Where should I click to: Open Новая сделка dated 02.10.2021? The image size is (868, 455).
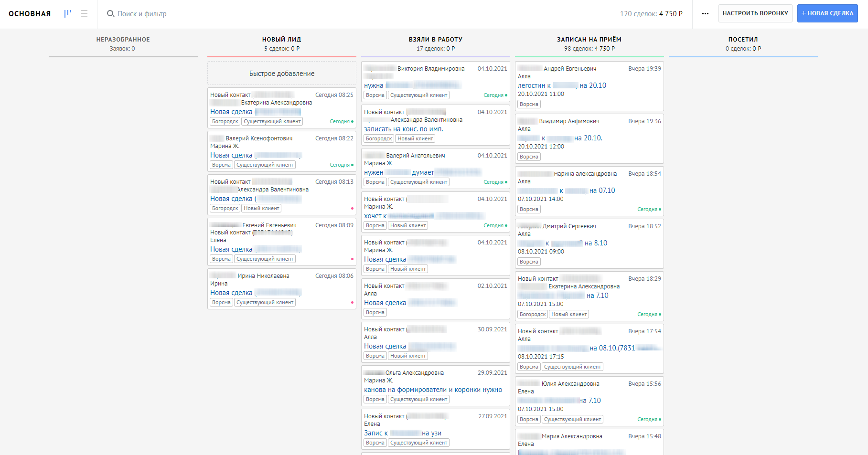(x=410, y=303)
